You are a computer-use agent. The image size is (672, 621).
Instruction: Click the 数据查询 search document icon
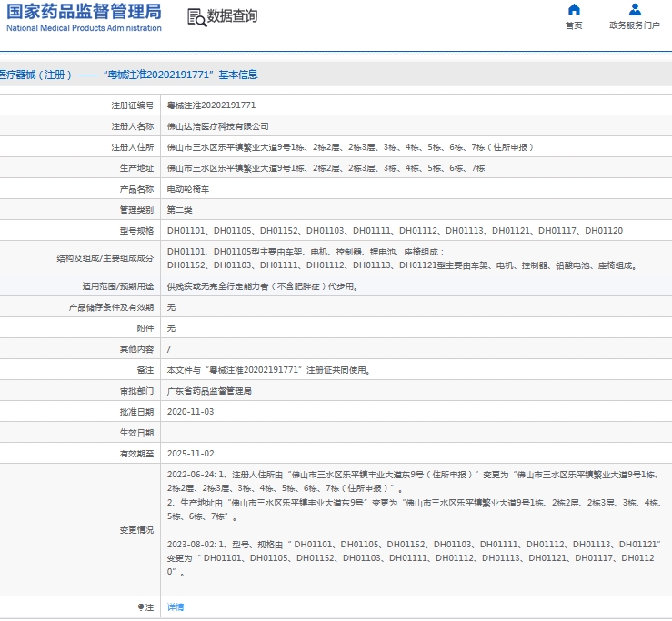coord(196,17)
